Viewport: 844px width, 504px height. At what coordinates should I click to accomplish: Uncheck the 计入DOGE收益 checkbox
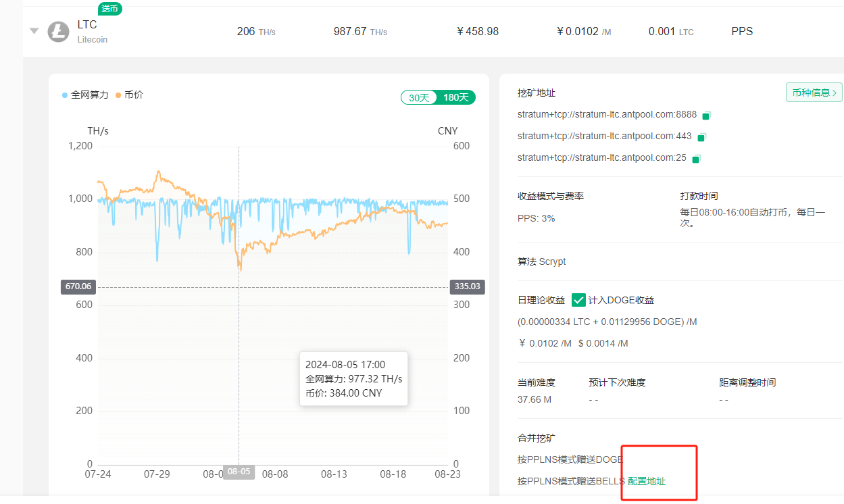[x=578, y=300]
